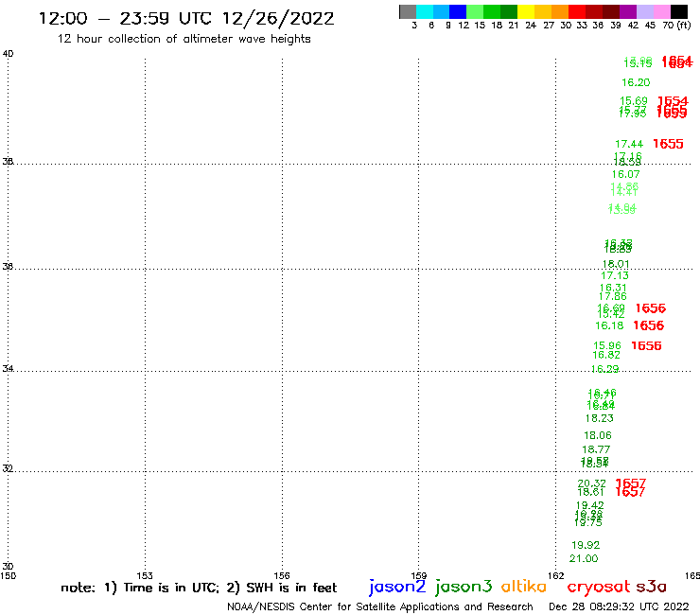
Task: Click the lavender swatch in the color scale
Action: (644, 11)
